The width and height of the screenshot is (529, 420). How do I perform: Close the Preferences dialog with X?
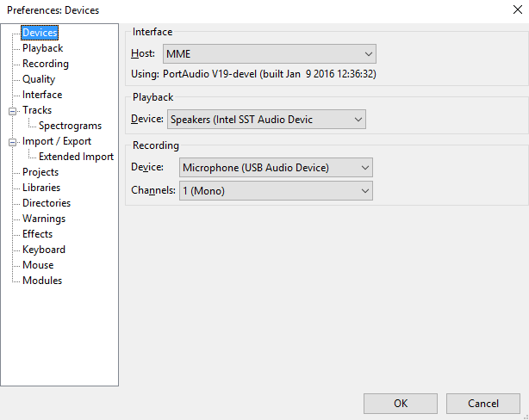coord(518,9)
